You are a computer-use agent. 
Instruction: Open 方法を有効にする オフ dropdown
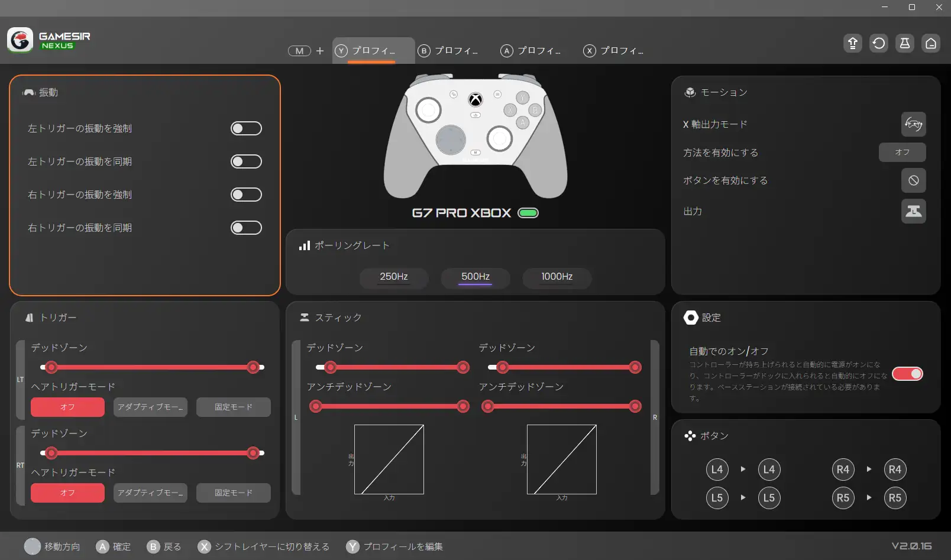[903, 152]
